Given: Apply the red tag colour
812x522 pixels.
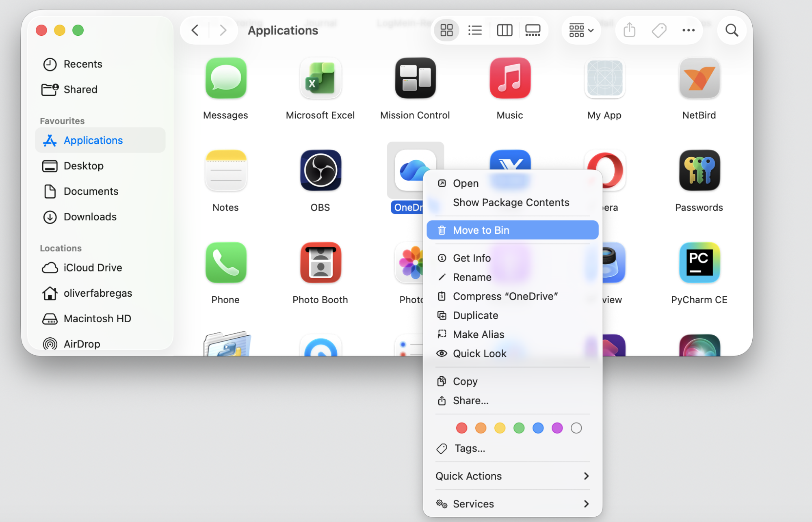Looking at the screenshot, I should [461, 428].
